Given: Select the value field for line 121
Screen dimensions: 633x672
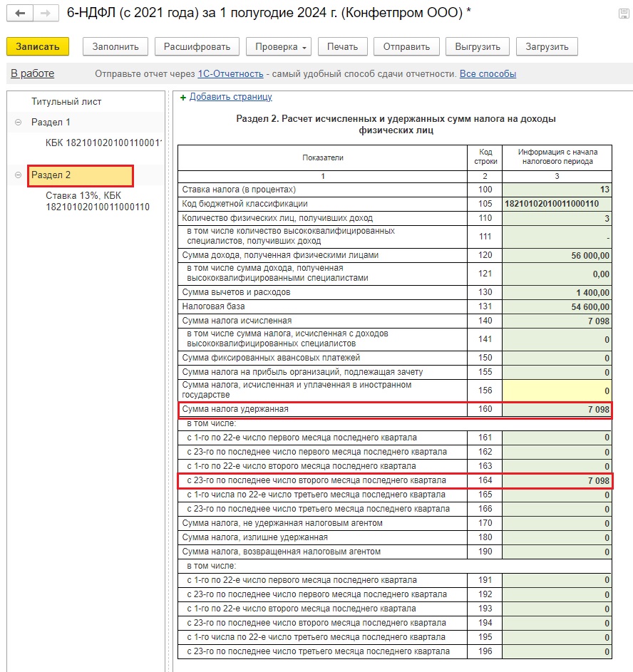Looking at the screenshot, I should click(557, 274).
